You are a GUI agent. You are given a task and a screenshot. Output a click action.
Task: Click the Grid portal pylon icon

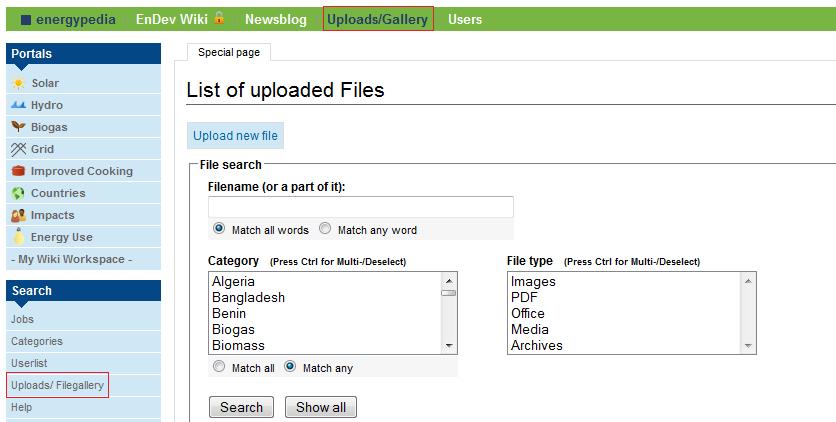pyautogui.click(x=18, y=149)
